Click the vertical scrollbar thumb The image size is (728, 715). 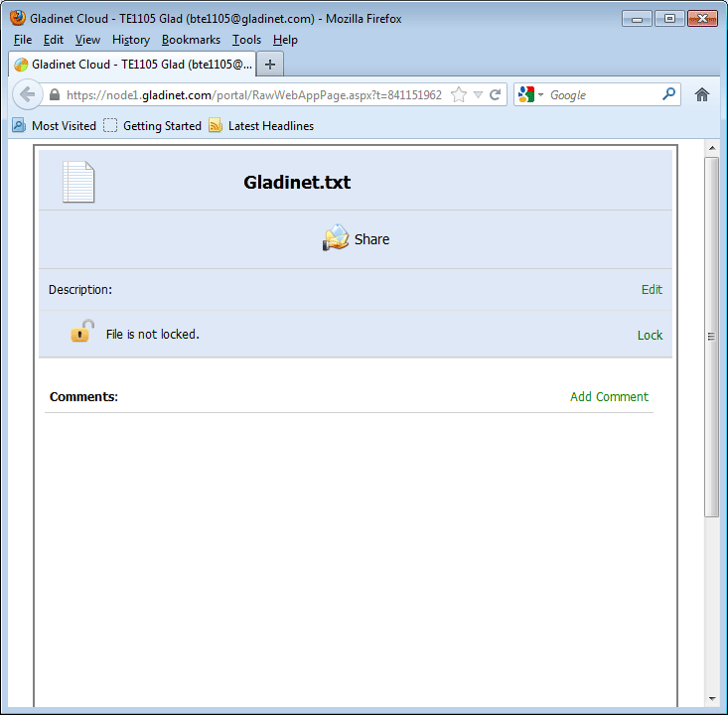(711, 337)
